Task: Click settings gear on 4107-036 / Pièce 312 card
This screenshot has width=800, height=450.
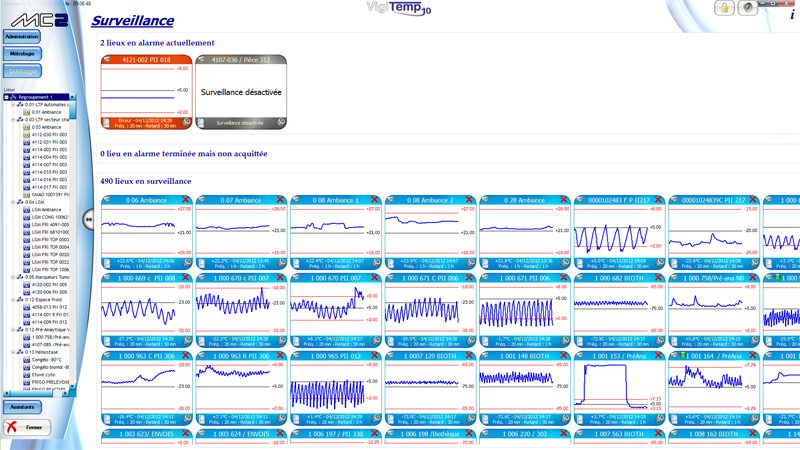Action: coord(281,122)
